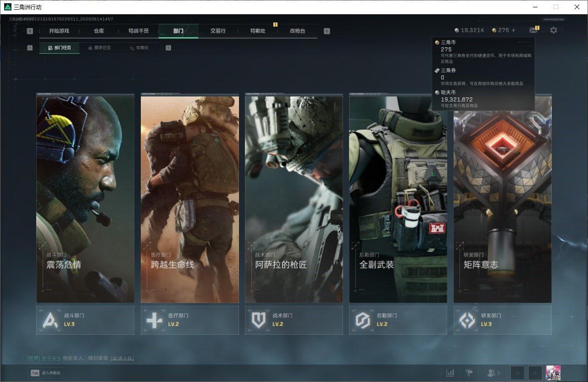Click the second empty squad plus slot
This screenshot has width=588, height=382.
535,373
